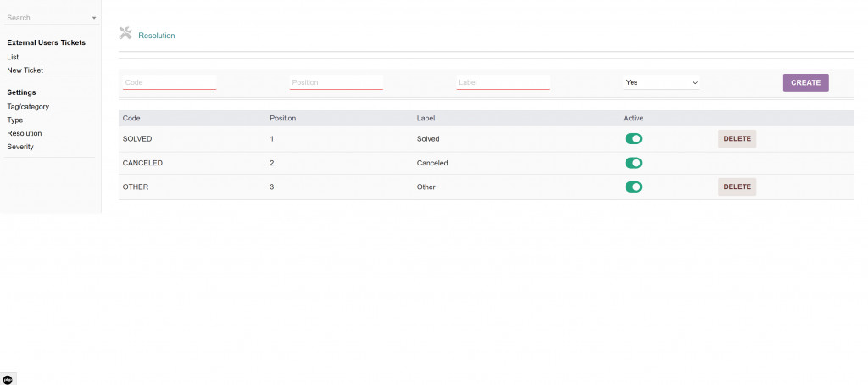Image resolution: width=868 pixels, height=385 pixels.
Task: Click the Settings heading in sidebar
Action: pyautogui.click(x=21, y=92)
